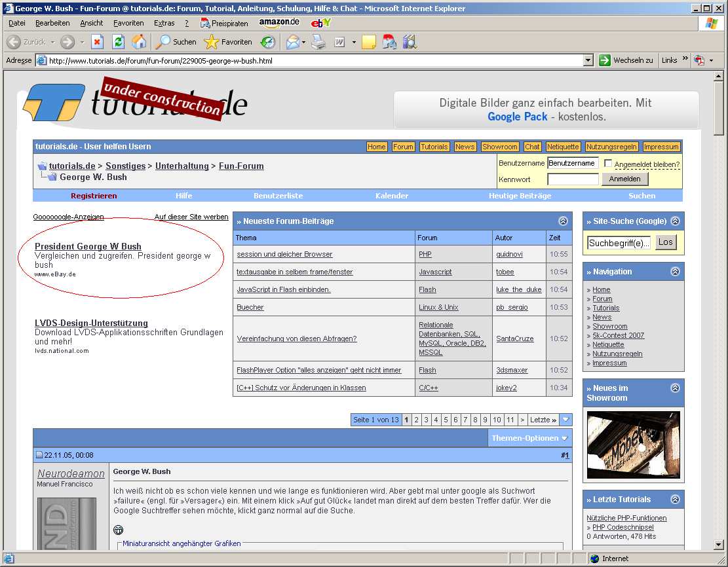
Task: Go to page 2 of thread
Action: 417,420
